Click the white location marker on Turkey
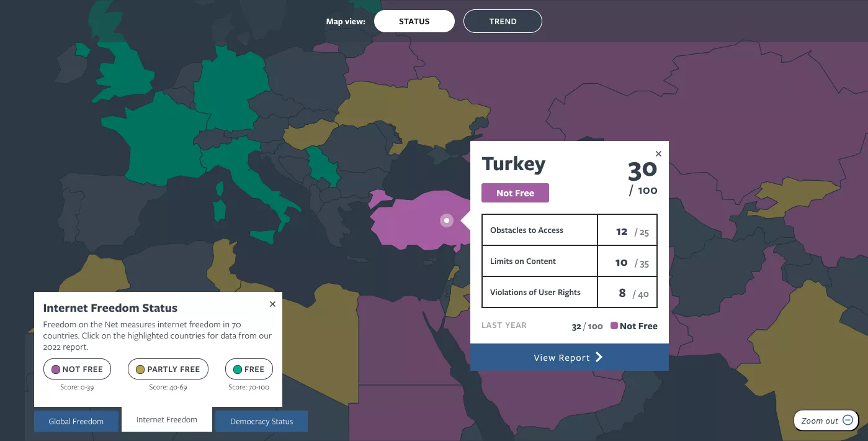Viewport: 868px width, 441px height. point(447,220)
